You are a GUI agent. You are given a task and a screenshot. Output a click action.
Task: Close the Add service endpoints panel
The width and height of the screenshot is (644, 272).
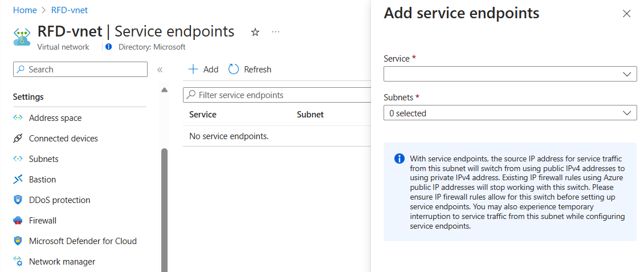click(x=626, y=14)
